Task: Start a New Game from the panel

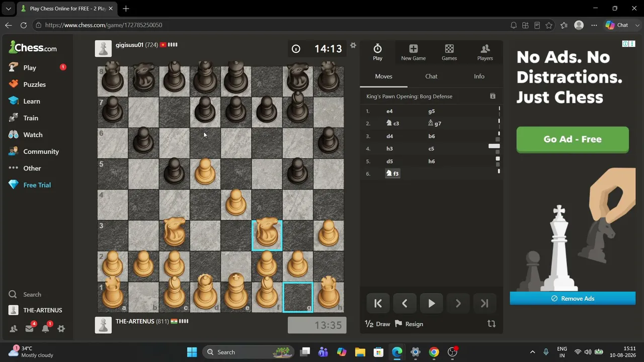Action: [413, 52]
